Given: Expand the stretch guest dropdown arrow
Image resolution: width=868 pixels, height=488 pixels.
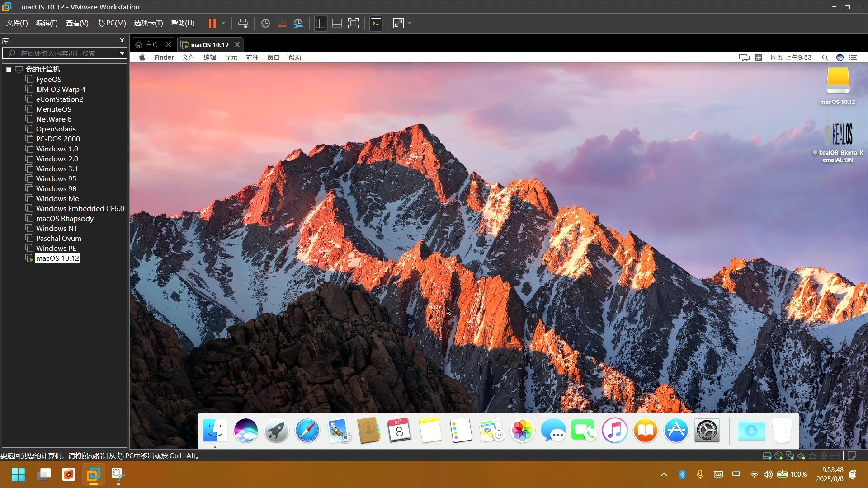Looking at the screenshot, I should (410, 23).
